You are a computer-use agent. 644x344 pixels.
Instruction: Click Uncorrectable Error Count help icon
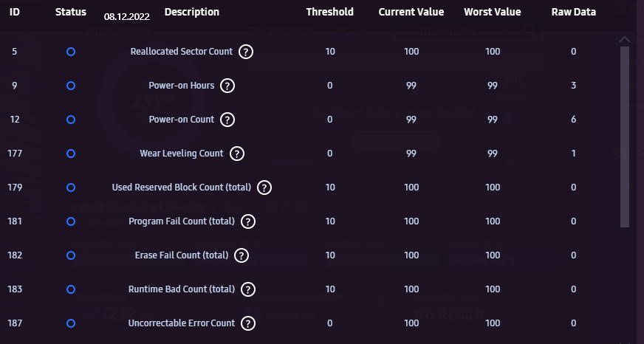[x=249, y=323]
